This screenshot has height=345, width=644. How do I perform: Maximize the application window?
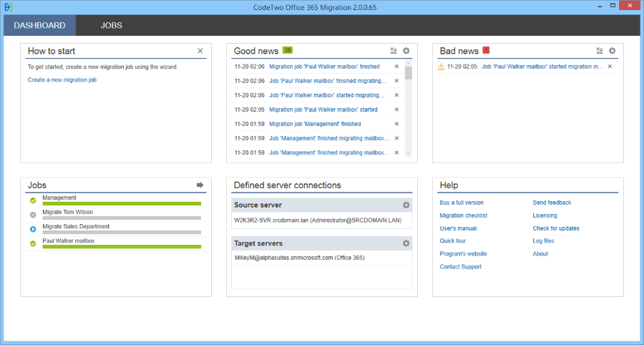(x=613, y=5)
